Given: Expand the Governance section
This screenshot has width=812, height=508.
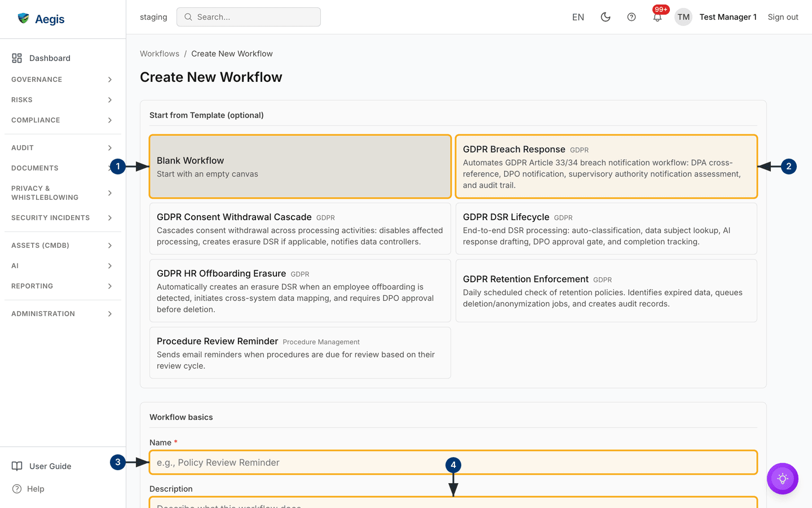Looking at the screenshot, I should (62, 80).
